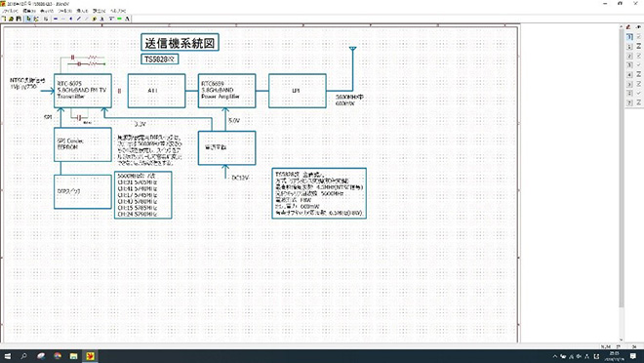Screen dimensions: 644x363
Task: Open the first menu in menu bar
Action: 11,11
